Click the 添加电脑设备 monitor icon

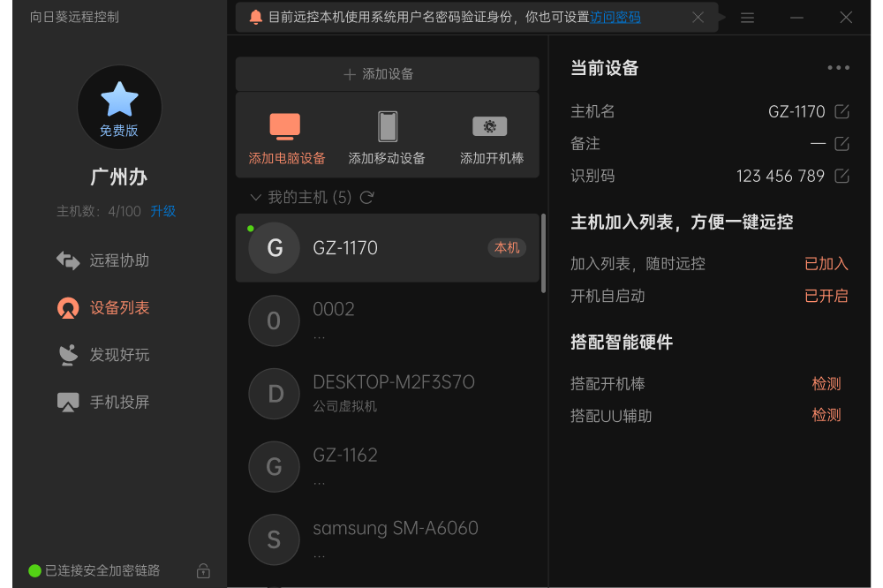tap(284, 126)
